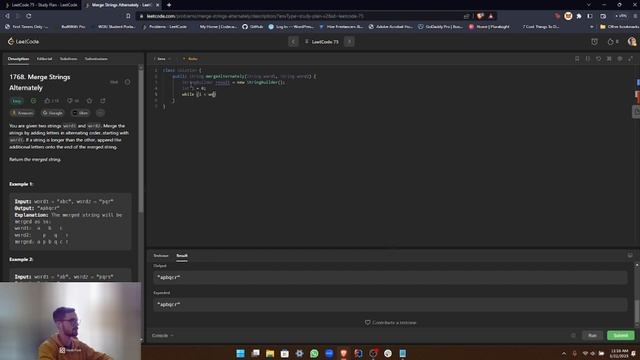Click the editor bookmark icon
The width and height of the screenshot is (640, 360).
click(577, 59)
